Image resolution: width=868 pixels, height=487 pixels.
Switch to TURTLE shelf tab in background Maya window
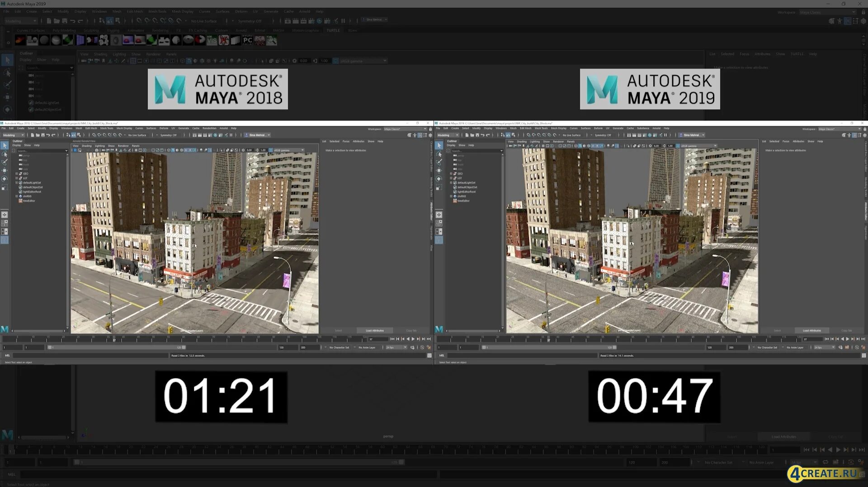(333, 31)
